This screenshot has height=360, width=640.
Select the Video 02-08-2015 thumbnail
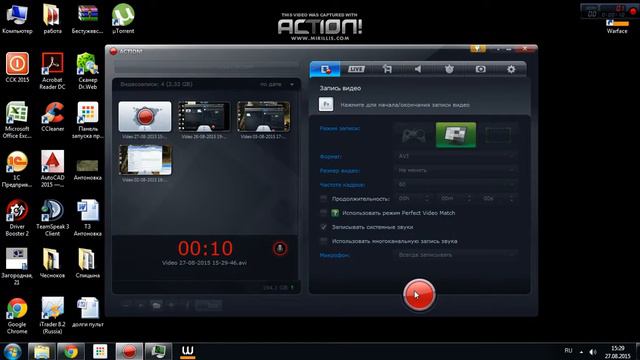pos(145,160)
